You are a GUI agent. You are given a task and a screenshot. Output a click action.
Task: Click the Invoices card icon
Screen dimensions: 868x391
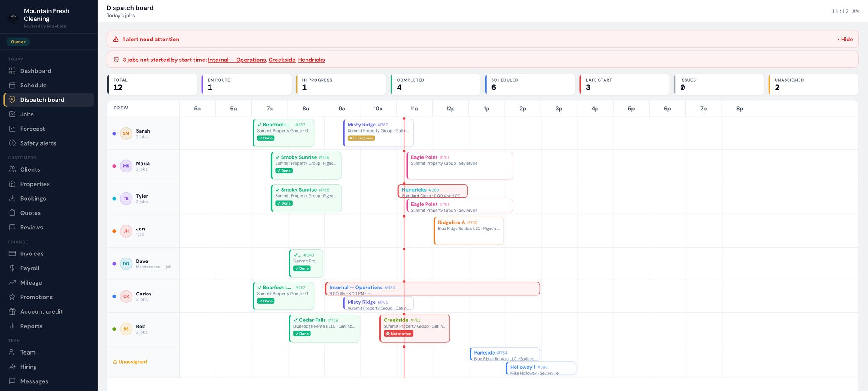12,254
